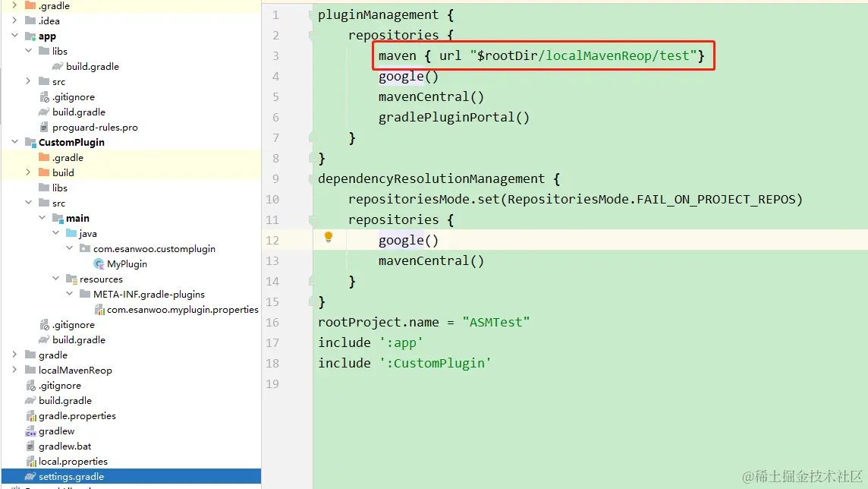Click the orange build folder icon
The width and height of the screenshot is (868, 489).
44,172
